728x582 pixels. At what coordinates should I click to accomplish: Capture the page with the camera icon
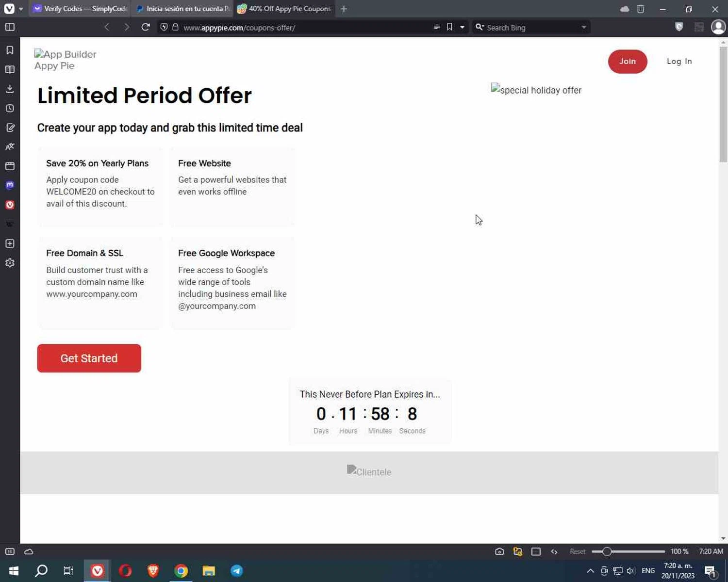click(499, 551)
